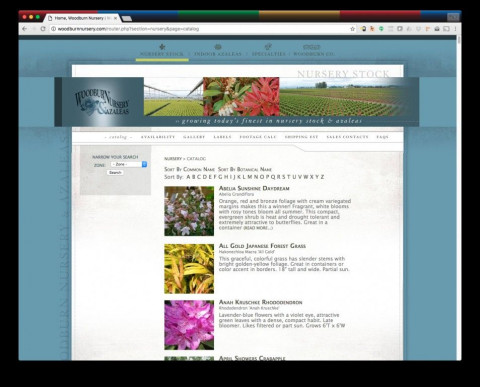Open the Shipping Est tab
This screenshot has height=387, width=480.
coord(301,137)
